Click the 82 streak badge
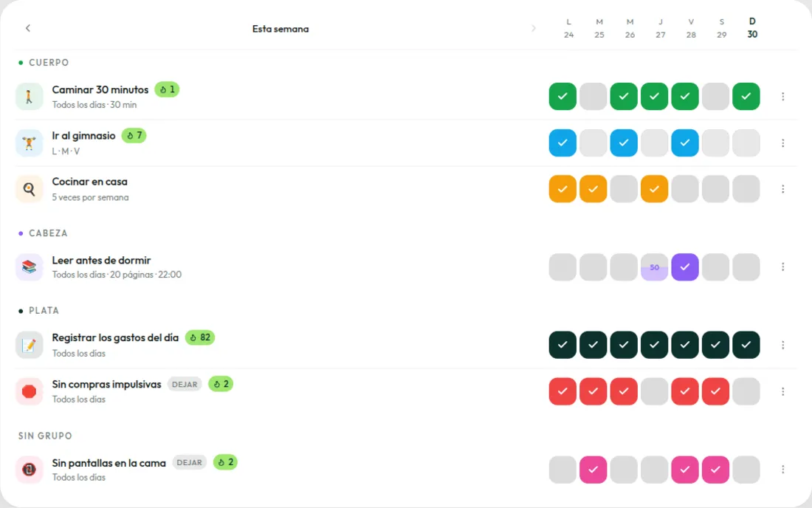The image size is (812, 508). pyautogui.click(x=200, y=337)
